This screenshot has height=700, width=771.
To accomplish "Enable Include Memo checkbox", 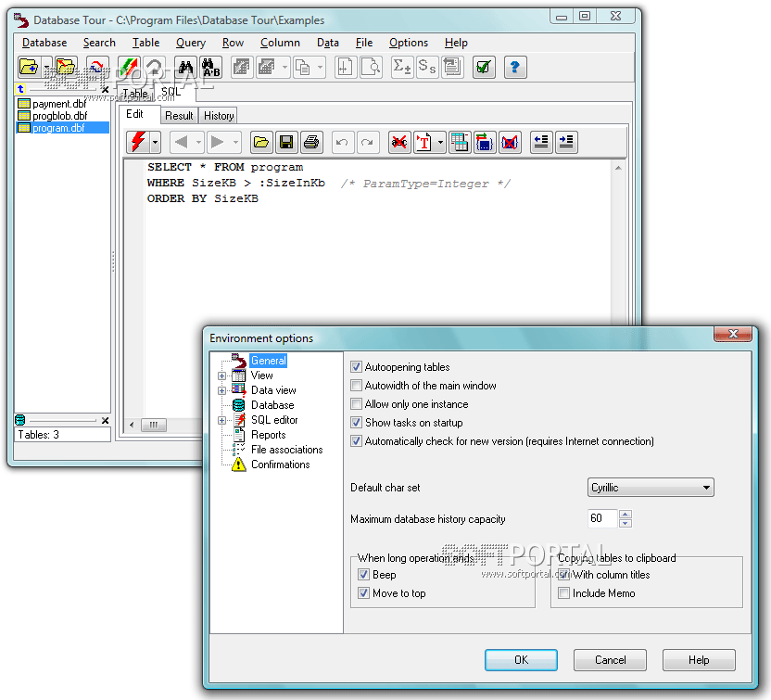I will click(x=564, y=592).
